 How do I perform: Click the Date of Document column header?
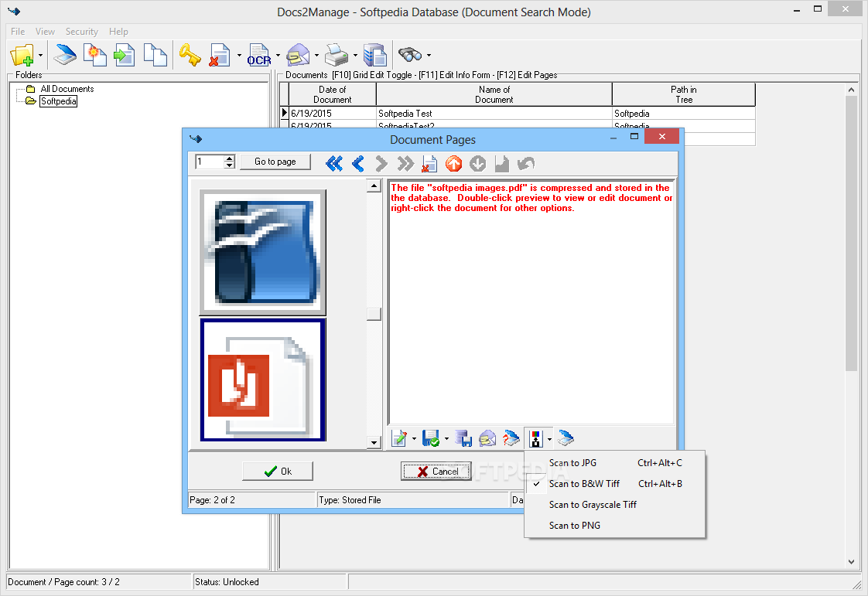pyautogui.click(x=332, y=94)
